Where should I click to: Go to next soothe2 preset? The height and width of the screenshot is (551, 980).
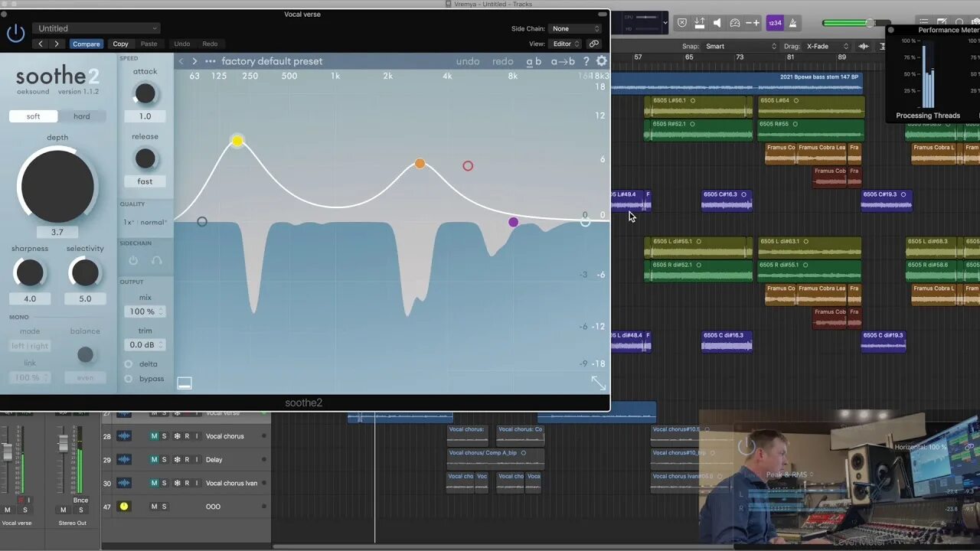194,61
